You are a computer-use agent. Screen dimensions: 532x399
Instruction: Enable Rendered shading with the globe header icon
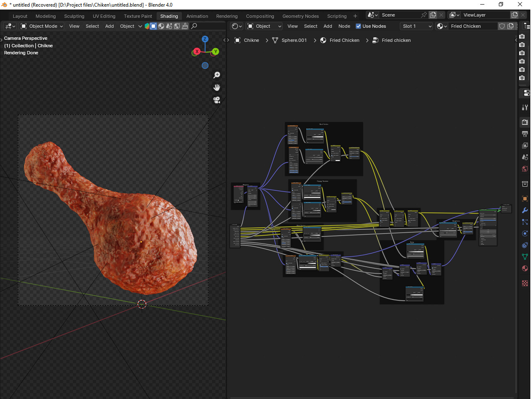177,26
